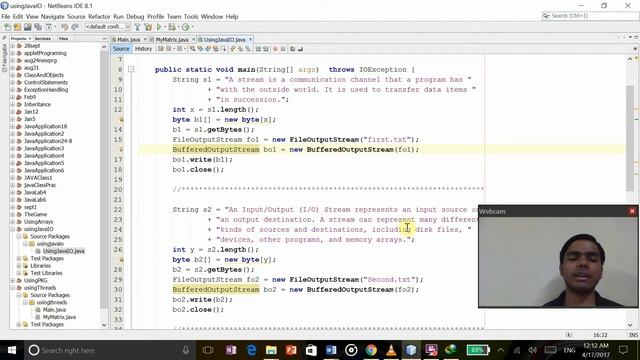Select UsingJavaIO.java in project tree
This screenshot has width=640, height=360.
[63, 251]
